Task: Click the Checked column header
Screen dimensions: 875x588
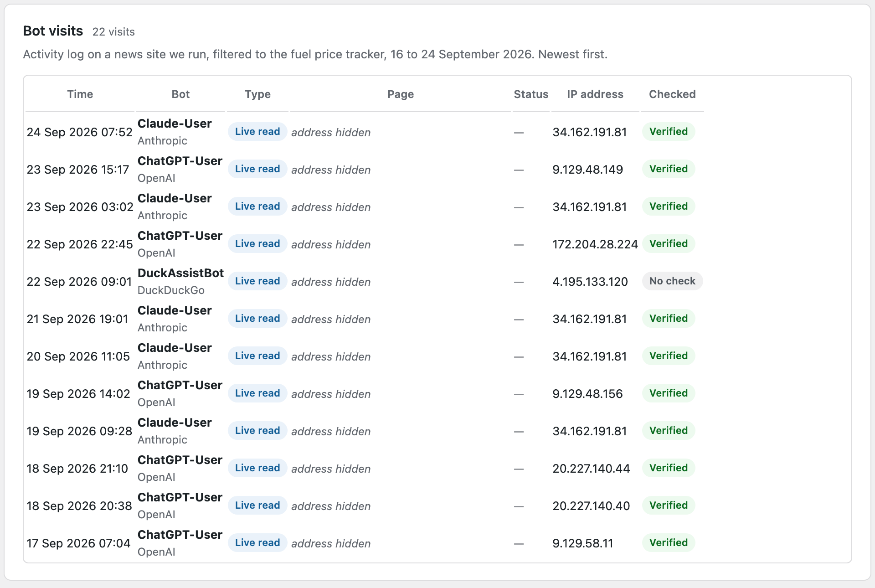Action: pos(672,94)
